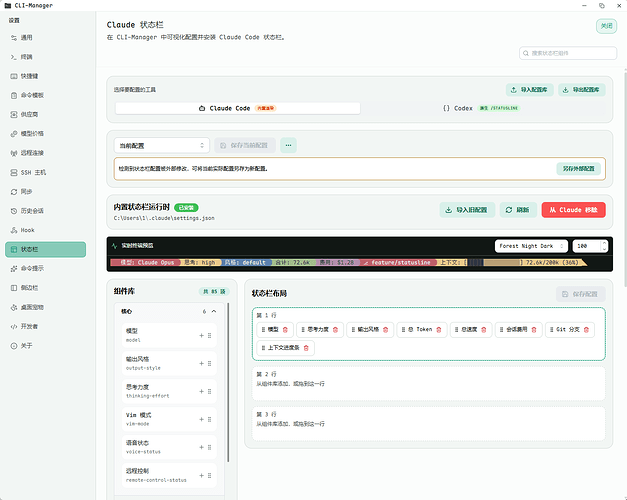Add the 模型 model component with plus
This screenshot has width=627, height=500.
(202, 336)
